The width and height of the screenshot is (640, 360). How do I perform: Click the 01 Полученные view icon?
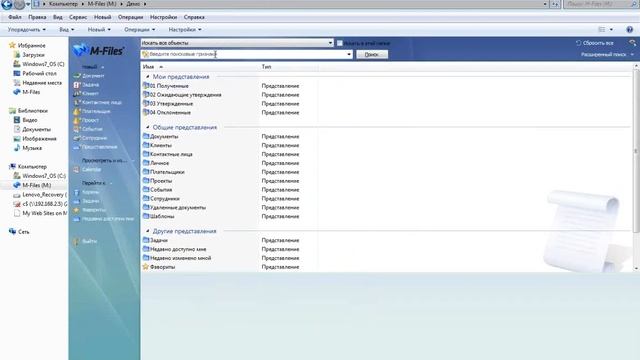click(146, 86)
